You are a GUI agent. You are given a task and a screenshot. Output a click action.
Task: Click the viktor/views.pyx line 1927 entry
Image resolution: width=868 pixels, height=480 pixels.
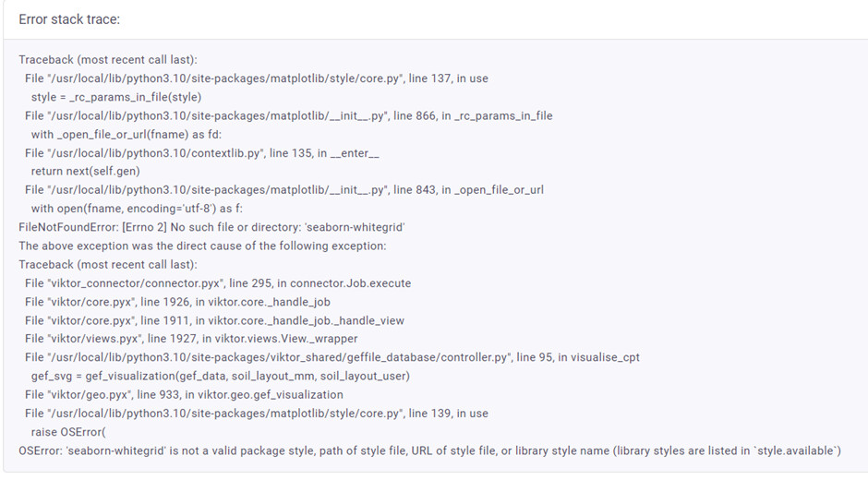[x=191, y=338]
